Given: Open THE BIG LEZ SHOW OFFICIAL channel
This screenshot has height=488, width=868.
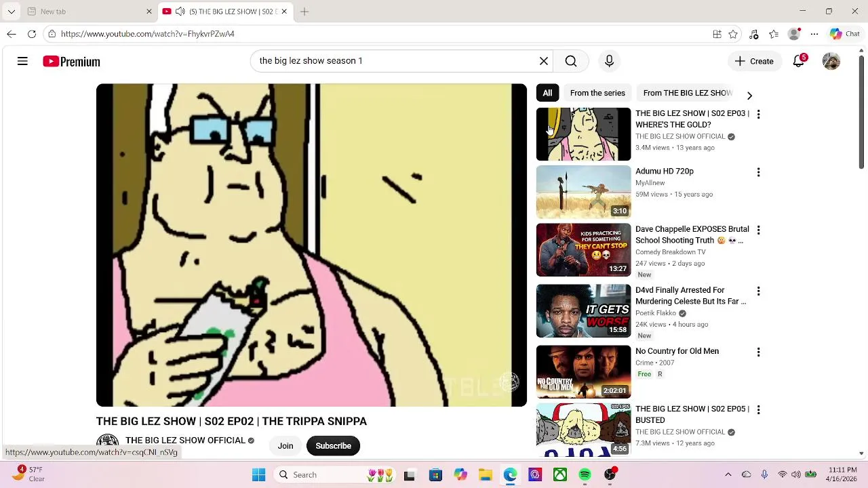Looking at the screenshot, I should [185, 441].
